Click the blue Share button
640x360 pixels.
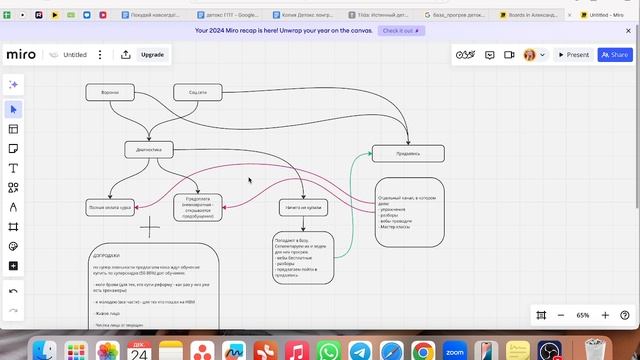pyautogui.click(x=615, y=55)
